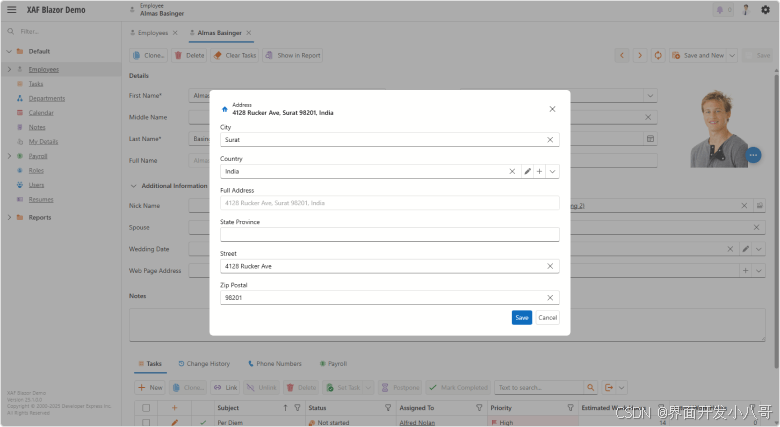Open Departments in navigation
The image size is (780, 427).
tap(47, 99)
